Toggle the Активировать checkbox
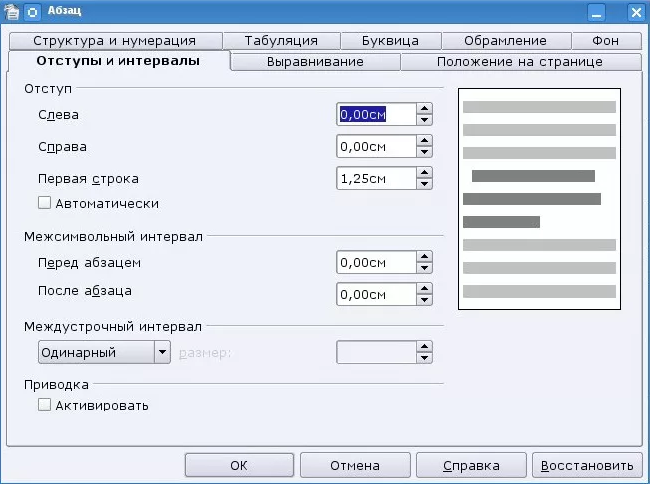 click(x=44, y=405)
